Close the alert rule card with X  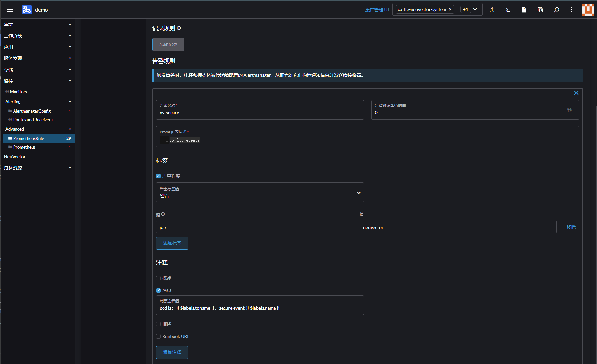pyautogui.click(x=576, y=93)
